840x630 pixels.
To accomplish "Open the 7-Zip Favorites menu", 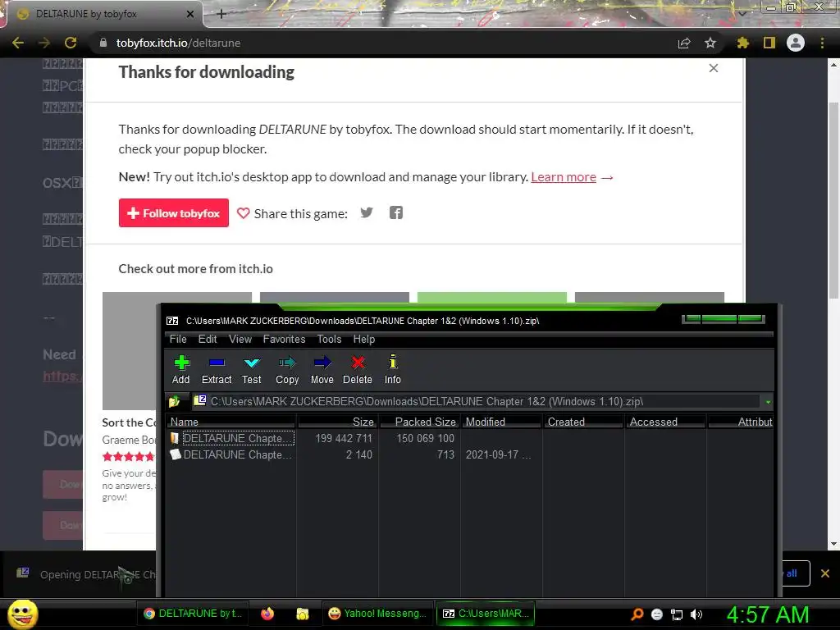I will (284, 339).
